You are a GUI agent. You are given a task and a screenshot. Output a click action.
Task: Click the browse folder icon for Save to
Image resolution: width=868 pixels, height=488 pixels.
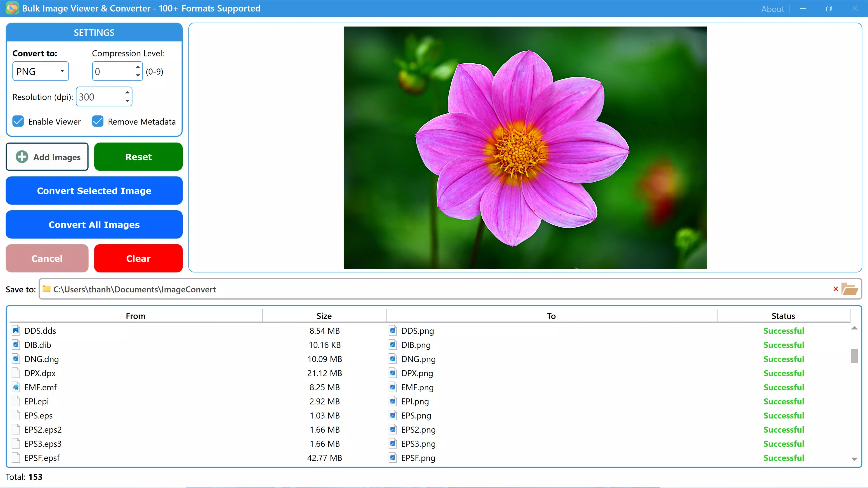(x=849, y=289)
